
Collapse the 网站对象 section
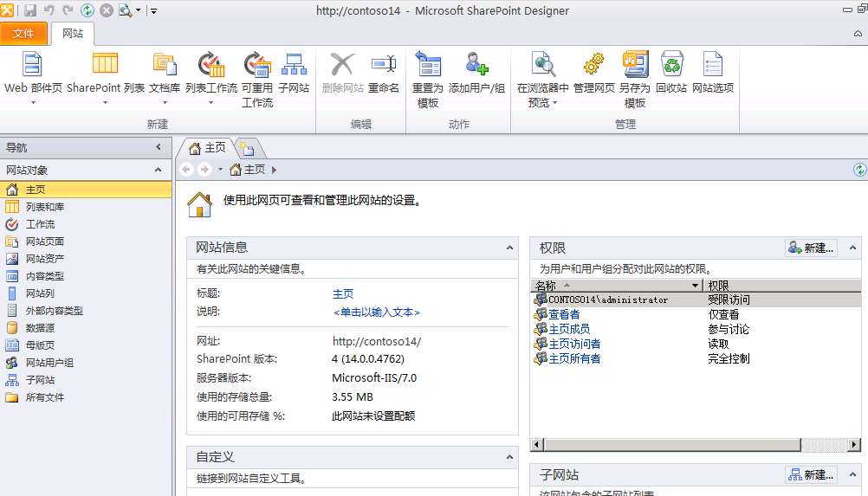tap(159, 170)
